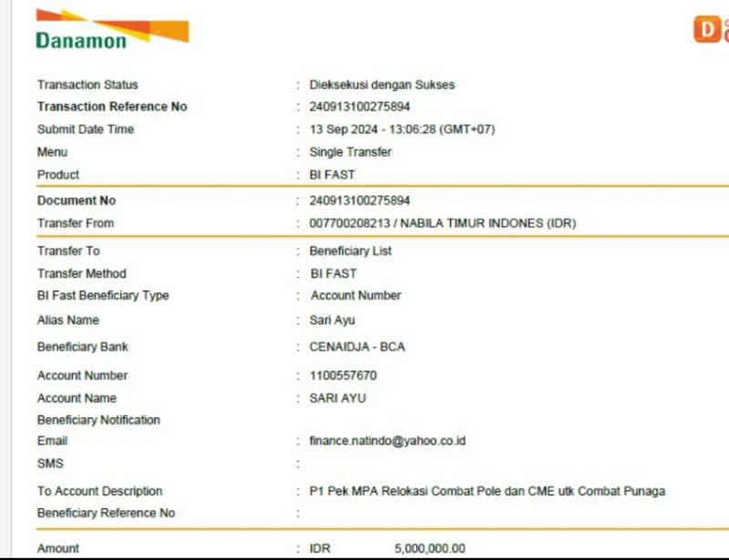Select the value 'Single Transfer'

pos(351,152)
